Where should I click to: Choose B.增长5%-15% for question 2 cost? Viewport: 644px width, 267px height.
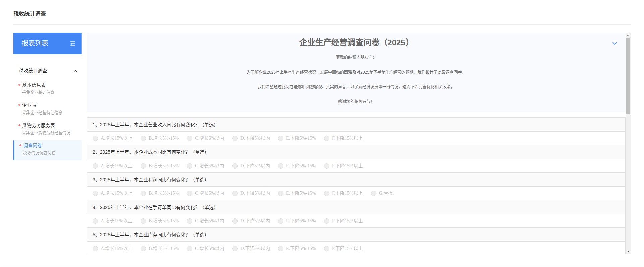(x=144, y=166)
